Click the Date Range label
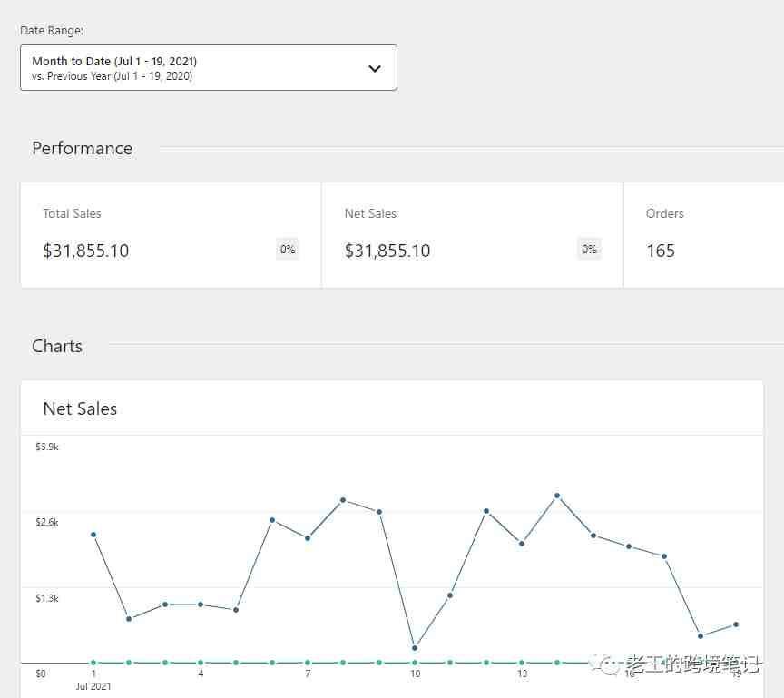This screenshot has width=784, height=698. [x=52, y=31]
